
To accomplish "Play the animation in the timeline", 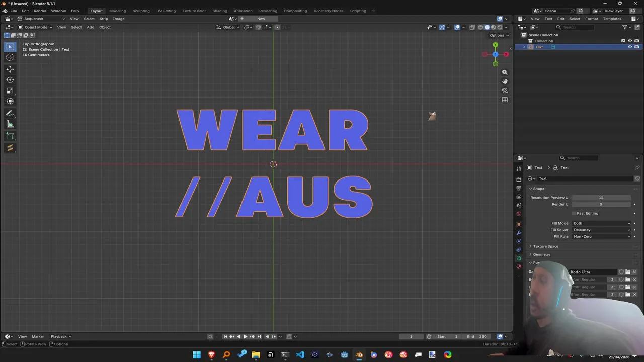I will coord(245,336).
